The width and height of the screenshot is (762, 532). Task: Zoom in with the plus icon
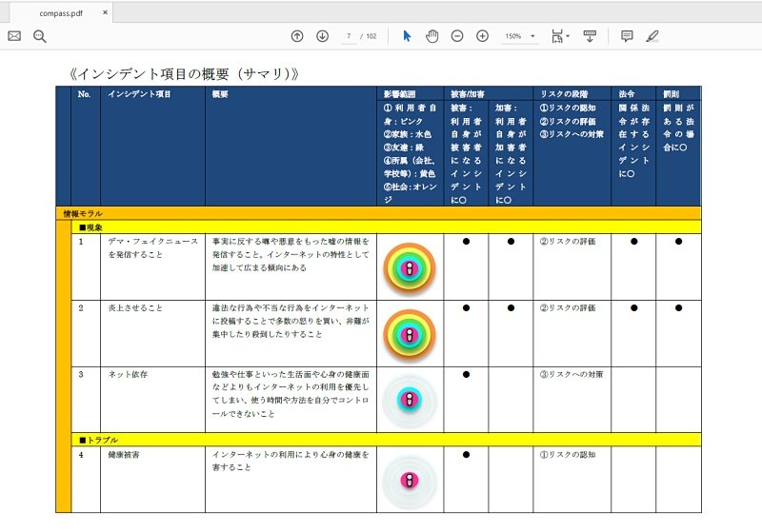pyautogui.click(x=482, y=36)
